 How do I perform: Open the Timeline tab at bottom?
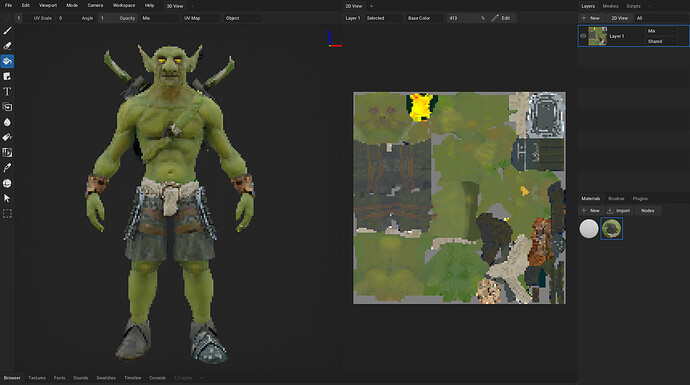[132, 378]
